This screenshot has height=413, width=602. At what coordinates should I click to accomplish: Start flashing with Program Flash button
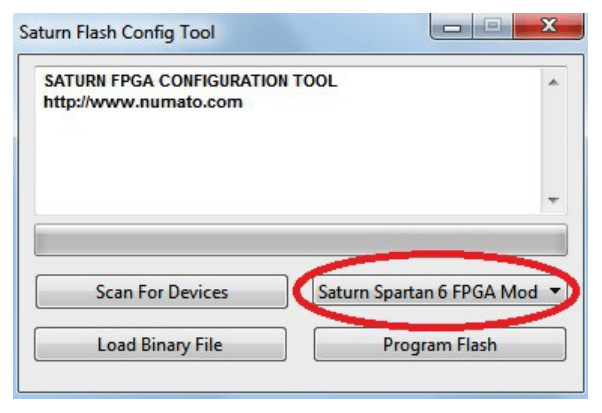439,345
